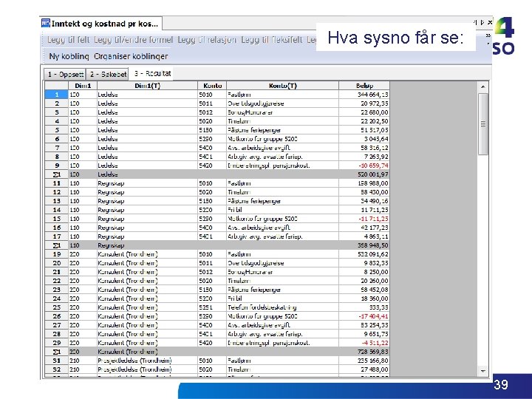Close the document tab with X
This screenshot has height=399, width=532.
point(490,22)
